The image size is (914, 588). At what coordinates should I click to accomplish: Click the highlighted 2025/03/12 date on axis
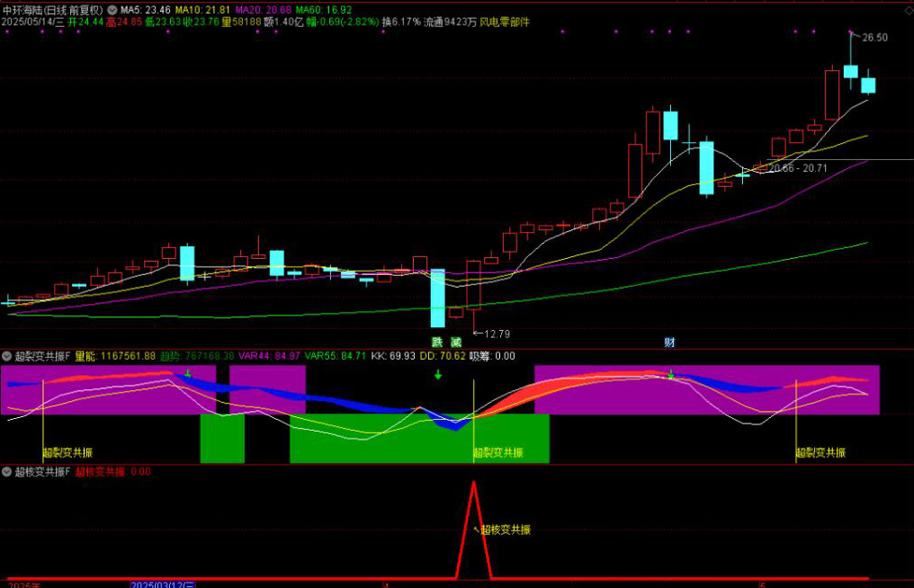pyautogui.click(x=163, y=584)
